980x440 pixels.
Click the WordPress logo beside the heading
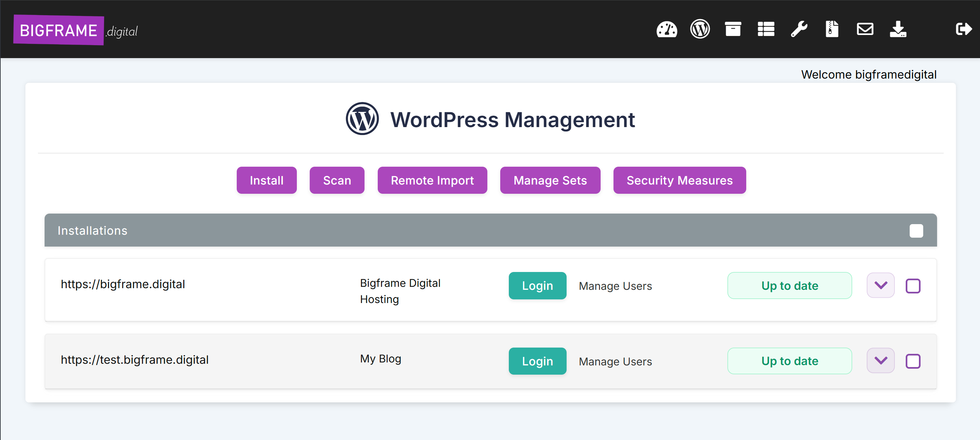pos(362,118)
